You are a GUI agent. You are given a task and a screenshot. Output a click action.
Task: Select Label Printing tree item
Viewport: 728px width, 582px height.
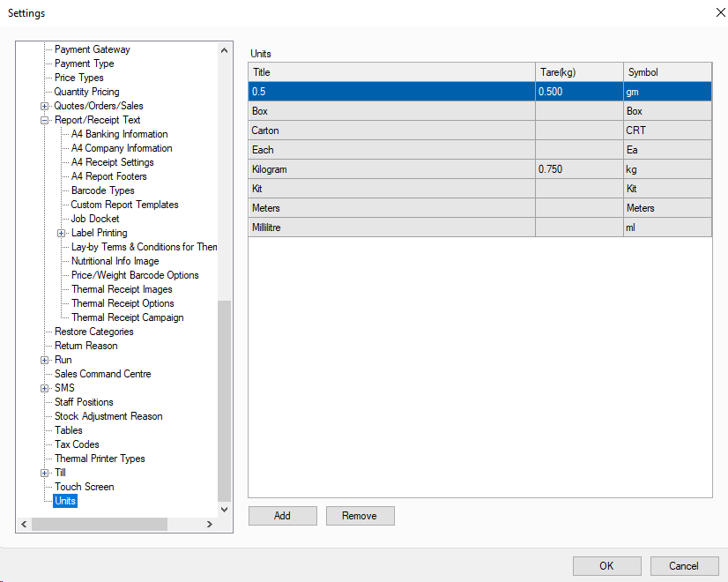[100, 233]
